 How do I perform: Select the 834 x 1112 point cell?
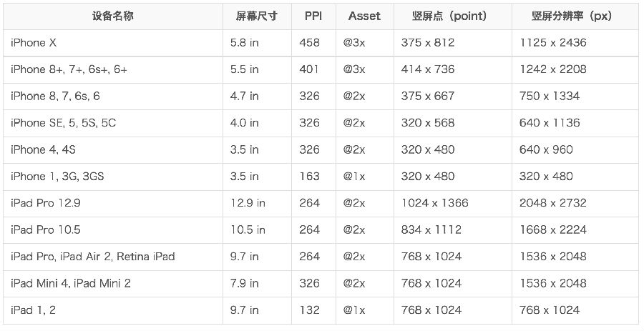[x=453, y=229]
